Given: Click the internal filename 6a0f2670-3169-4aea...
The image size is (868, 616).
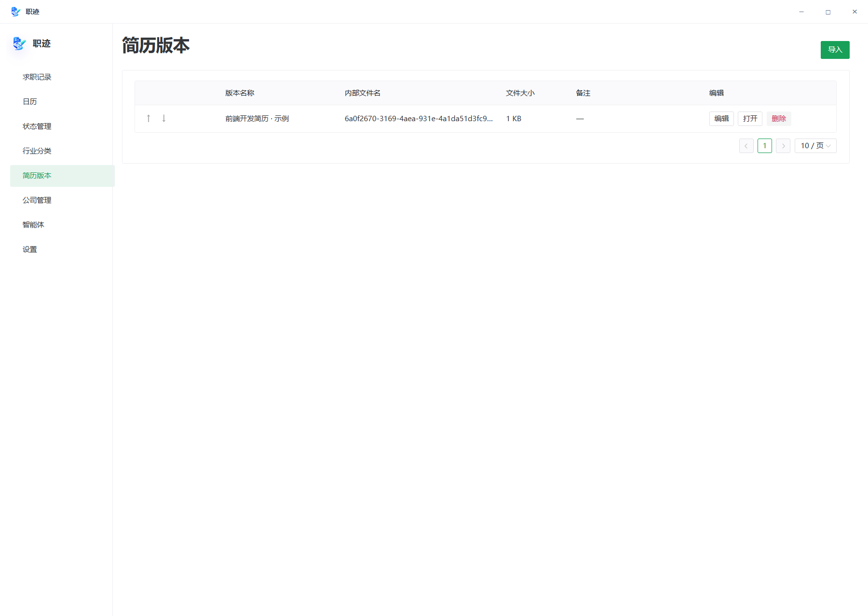Looking at the screenshot, I should click(419, 119).
